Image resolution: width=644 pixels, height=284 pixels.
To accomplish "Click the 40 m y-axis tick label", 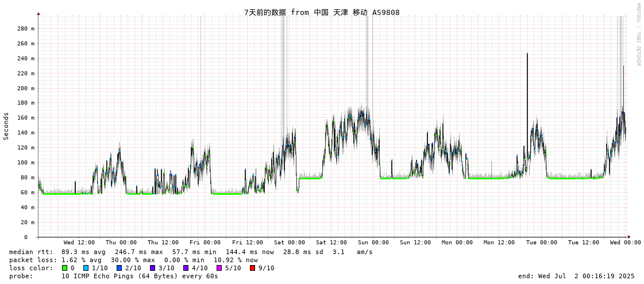I will coord(28,207).
